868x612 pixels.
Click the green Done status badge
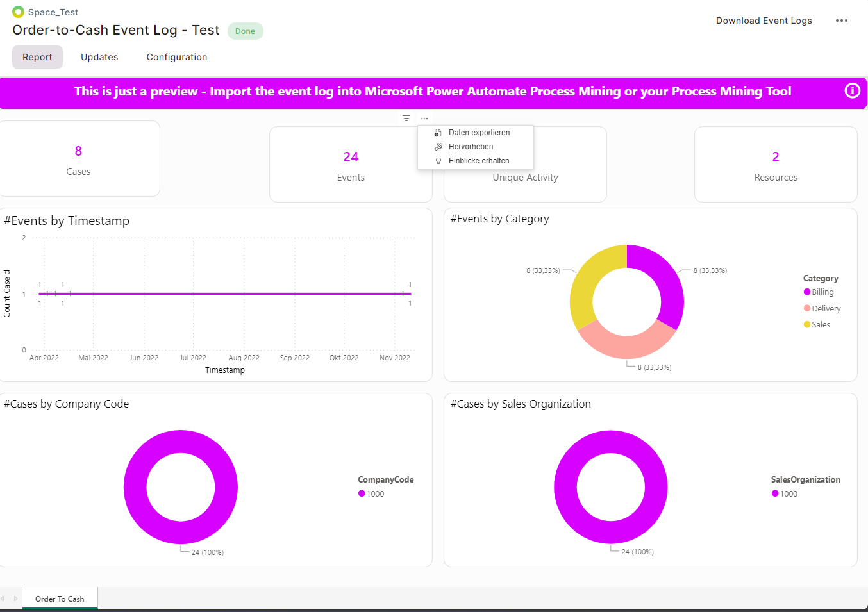point(246,31)
